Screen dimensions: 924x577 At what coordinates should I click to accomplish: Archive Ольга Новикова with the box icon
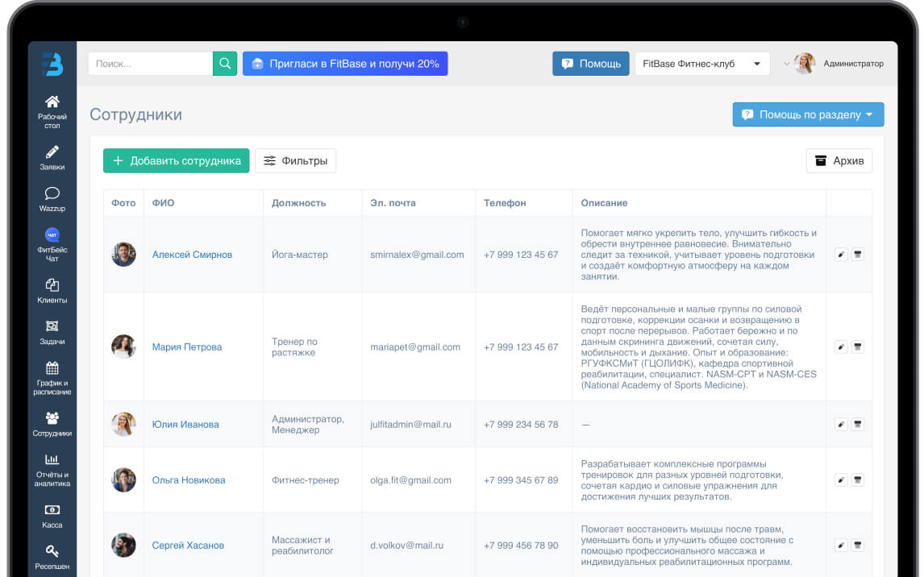coord(857,479)
